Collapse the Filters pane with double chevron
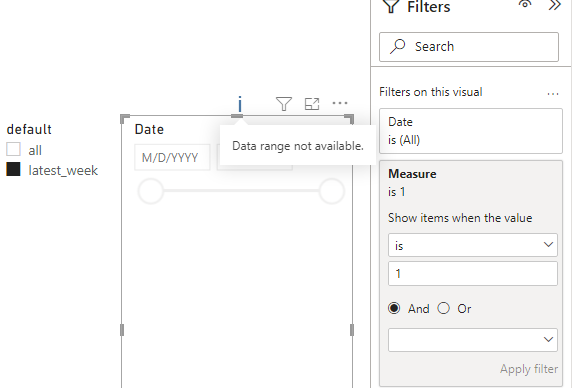 (554, 5)
